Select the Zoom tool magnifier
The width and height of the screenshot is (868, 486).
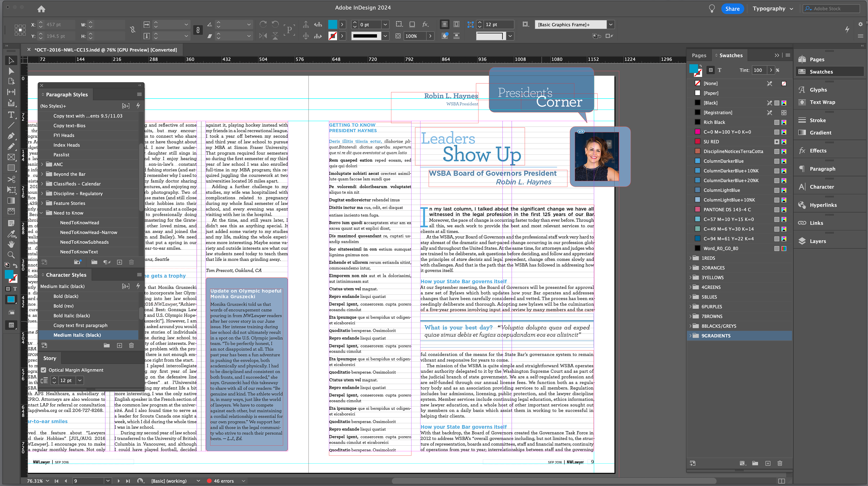click(x=11, y=255)
